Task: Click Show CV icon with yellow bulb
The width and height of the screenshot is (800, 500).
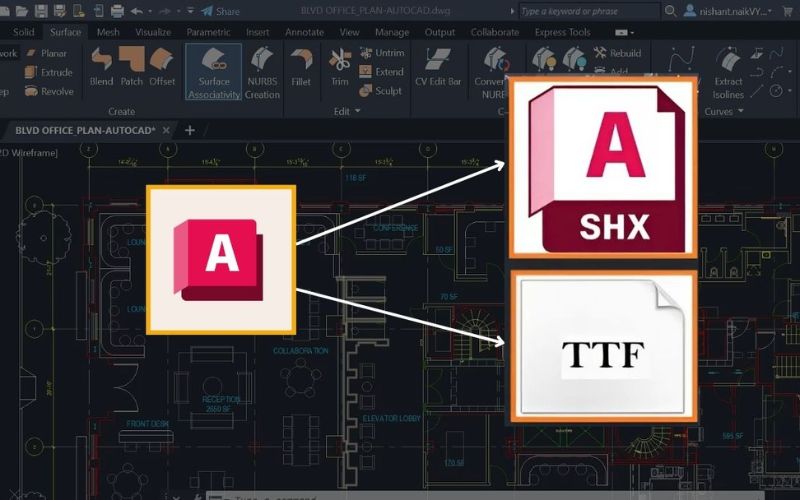Action: click(x=544, y=59)
